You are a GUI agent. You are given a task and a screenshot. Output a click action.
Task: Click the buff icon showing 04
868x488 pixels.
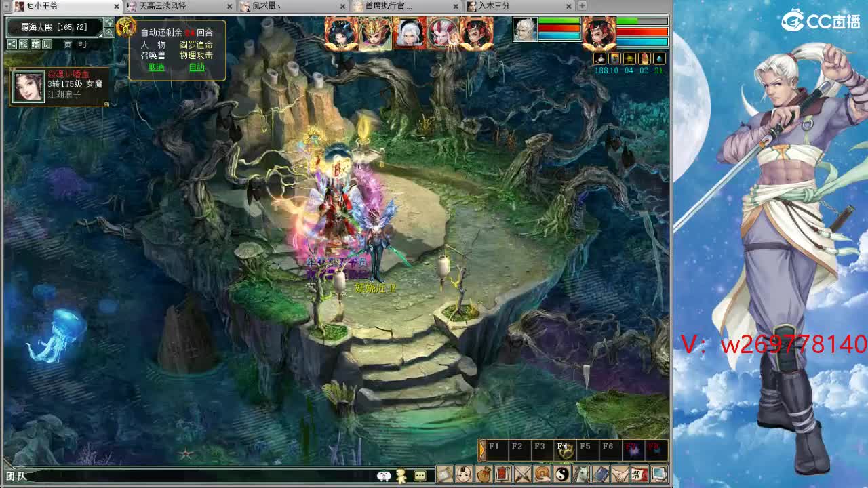tap(629, 59)
